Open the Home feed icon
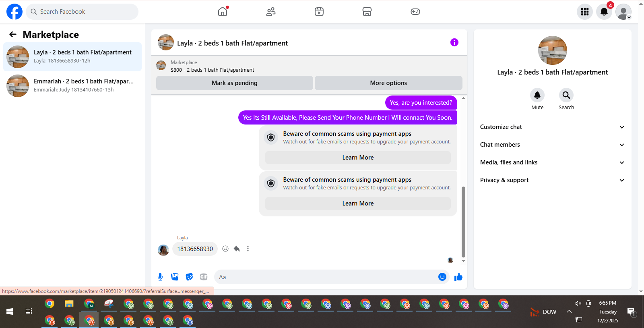The image size is (644, 328). coord(223,12)
